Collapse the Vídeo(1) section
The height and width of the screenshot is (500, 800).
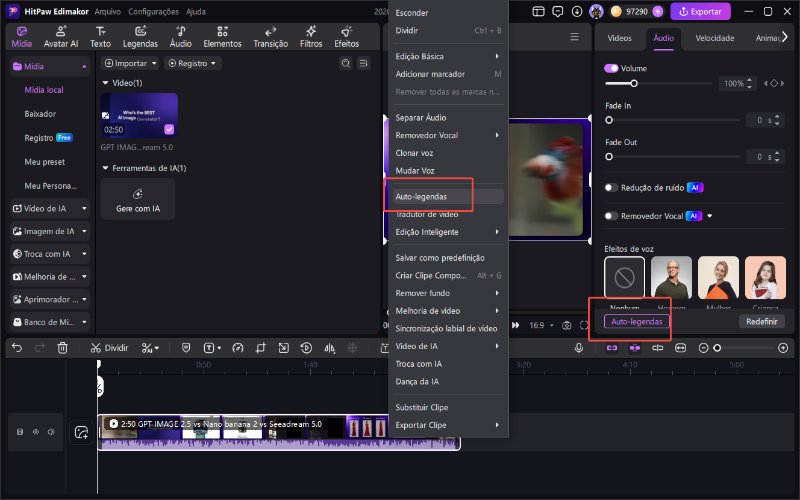tap(105, 83)
